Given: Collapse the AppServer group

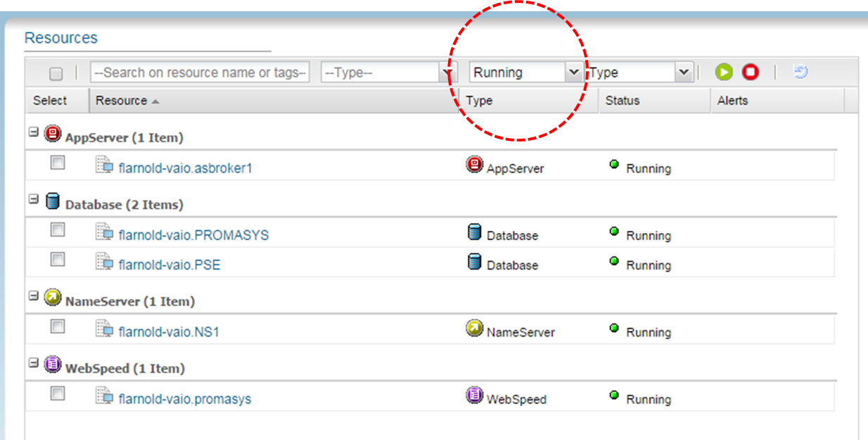Looking at the screenshot, I should click(x=33, y=132).
